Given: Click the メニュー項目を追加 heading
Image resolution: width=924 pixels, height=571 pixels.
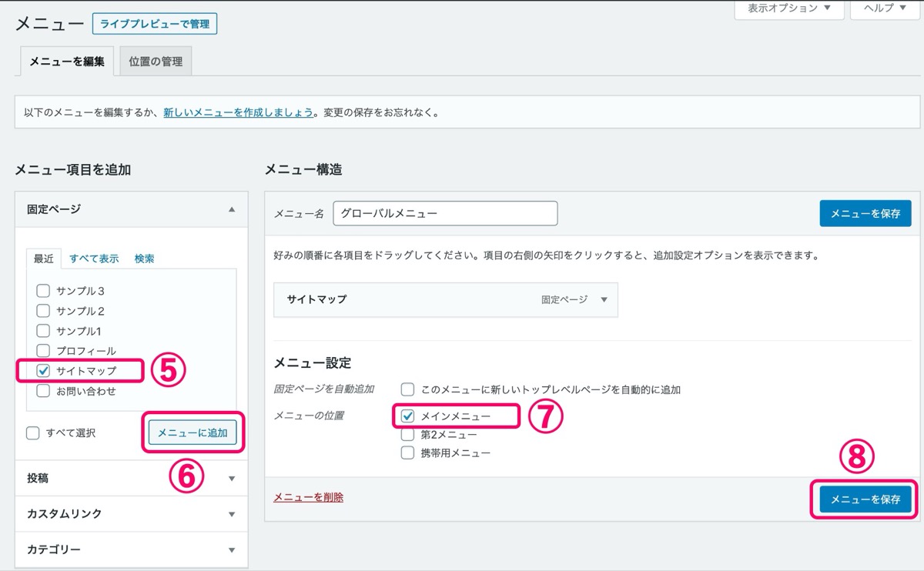Looking at the screenshot, I should 74,169.
